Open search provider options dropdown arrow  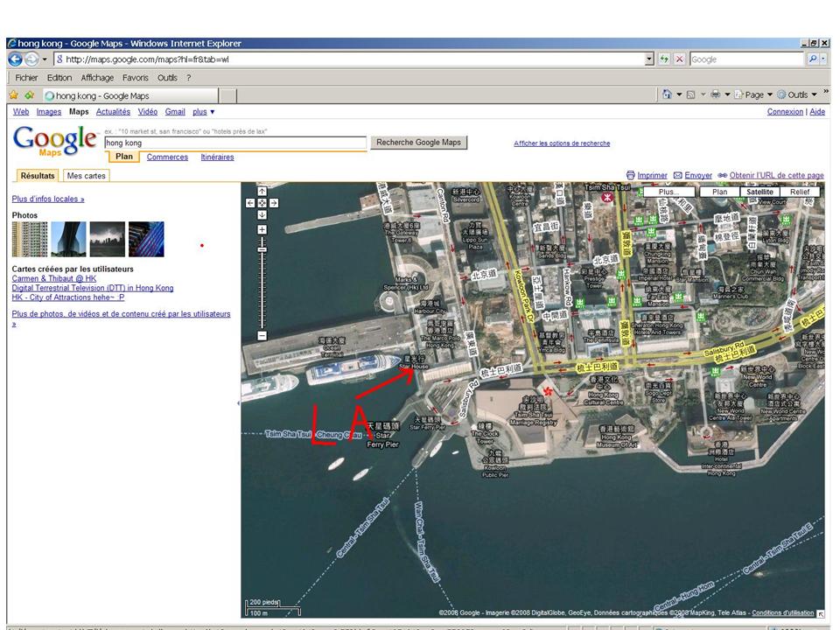(x=823, y=59)
